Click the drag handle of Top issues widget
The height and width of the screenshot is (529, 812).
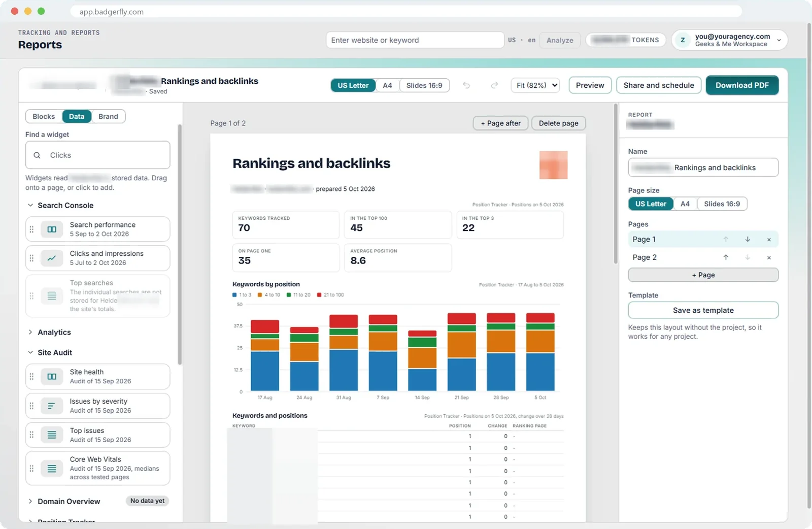tap(31, 435)
